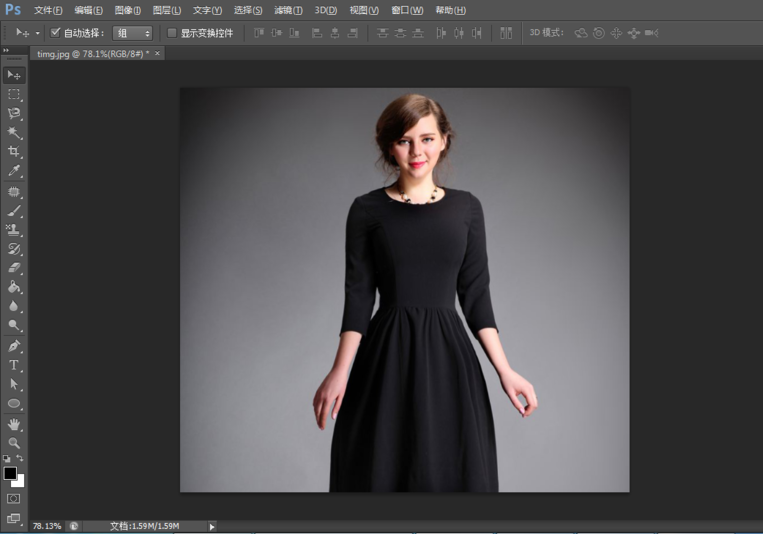Select the Crop tool
Viewport: 763px width, 534px height.
[14, 152]
